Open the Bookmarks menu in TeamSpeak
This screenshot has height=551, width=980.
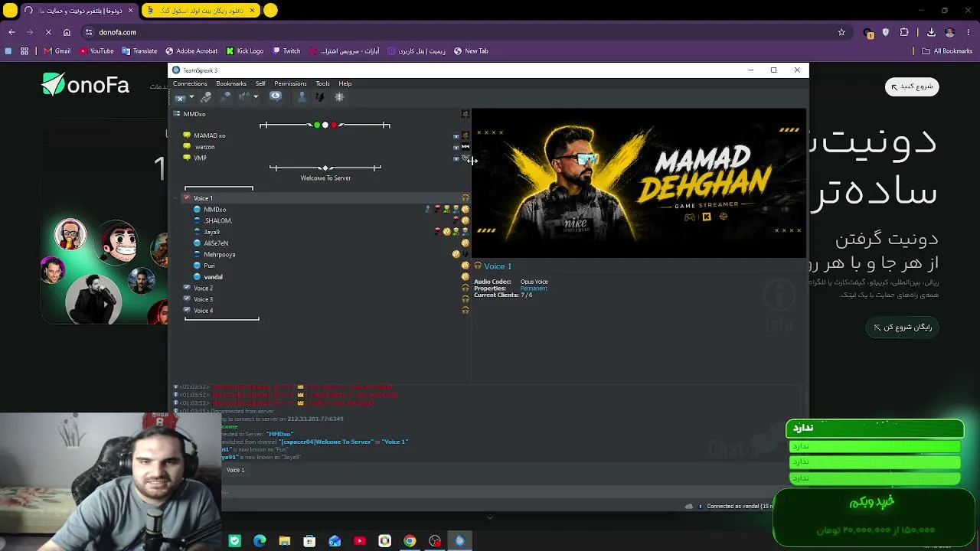231,83
